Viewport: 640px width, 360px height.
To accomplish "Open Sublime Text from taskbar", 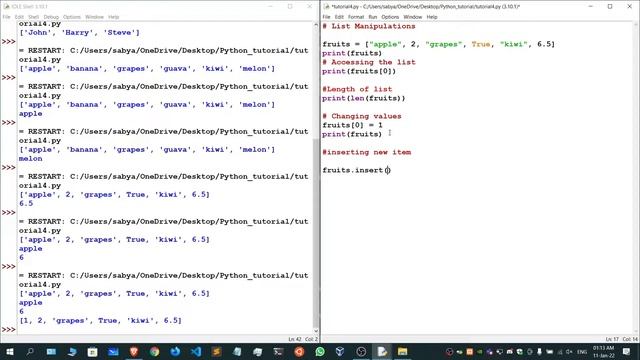I will pos(216,351).
